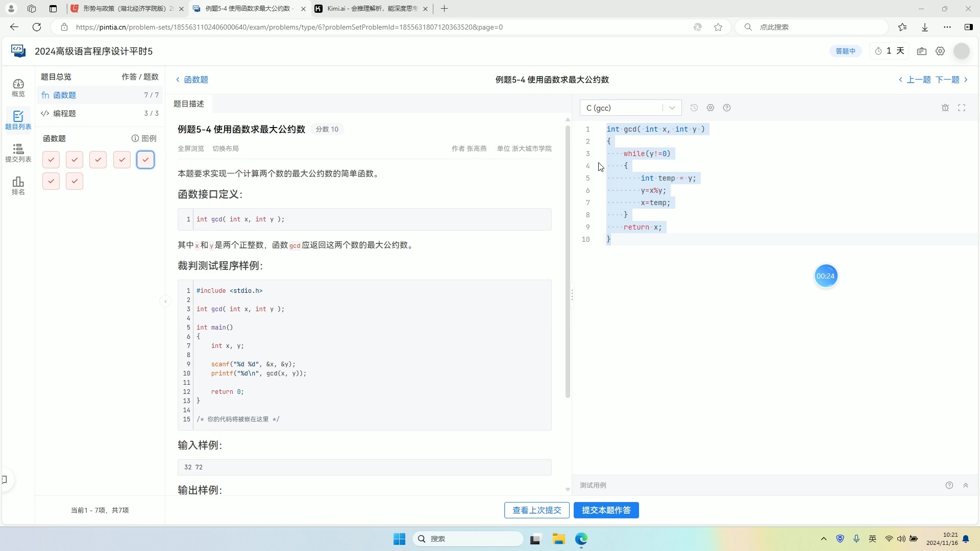This screenshot has height=551, width=980.
Task: Close the Kimi.ai browser tab
Action: point(425,9)
